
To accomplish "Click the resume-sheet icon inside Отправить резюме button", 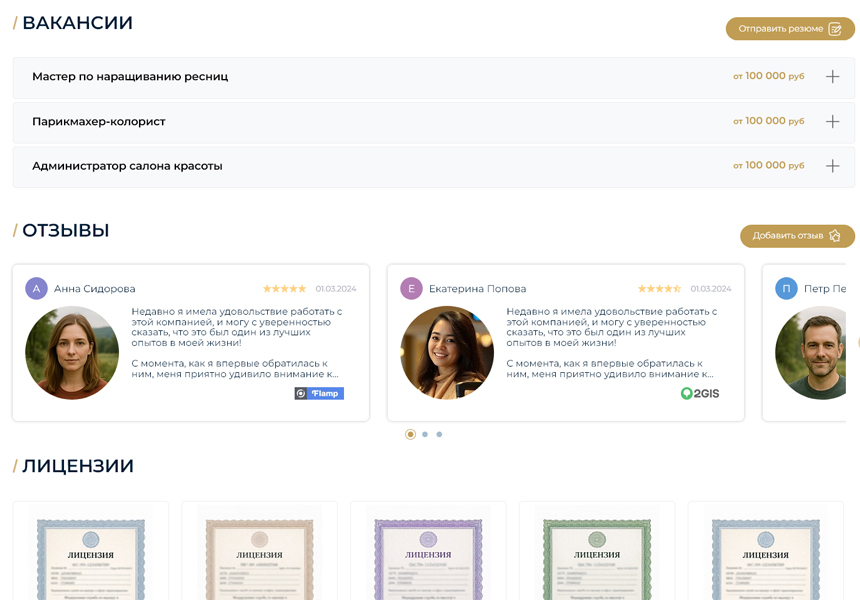I will (x=836, y=29).
